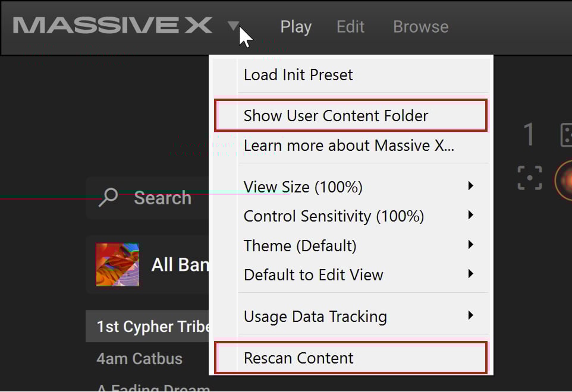572x392 pixels.
Task: Click the search magnifier icon
Action: [x=108, y=197]
